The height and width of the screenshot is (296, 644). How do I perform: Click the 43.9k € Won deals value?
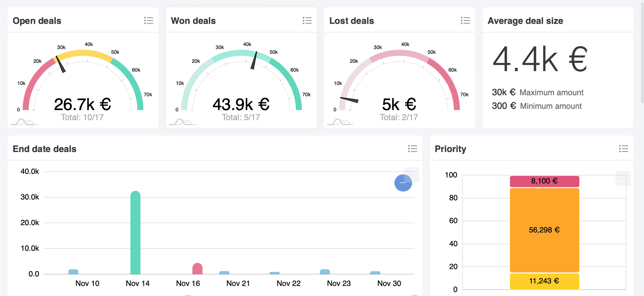point(241,105)
